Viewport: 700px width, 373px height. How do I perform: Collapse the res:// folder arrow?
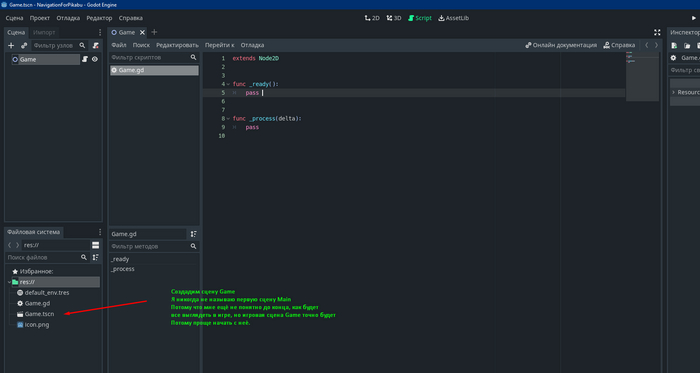(9, 282)
